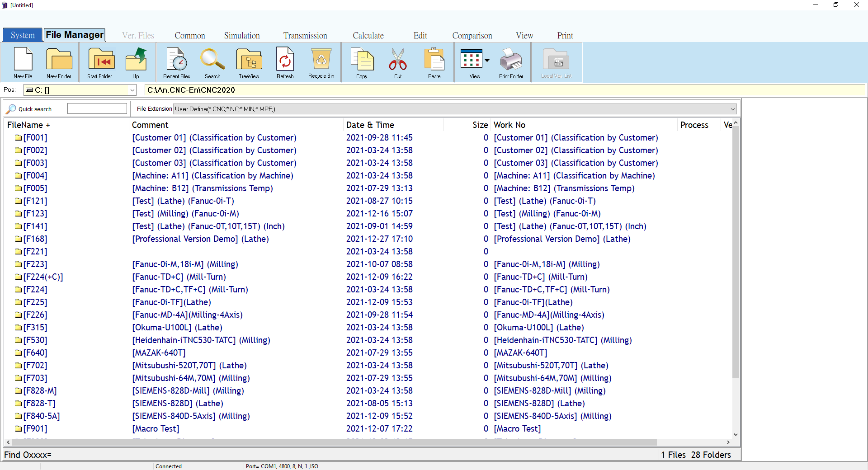Viewport: 868px width, 470px height.
Task: Sort list by Date & Time column
Action: [x=370, y=125]
